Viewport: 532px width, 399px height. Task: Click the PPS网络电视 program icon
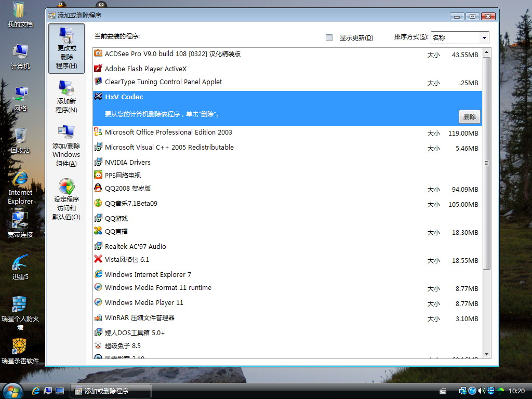point(98,175)
